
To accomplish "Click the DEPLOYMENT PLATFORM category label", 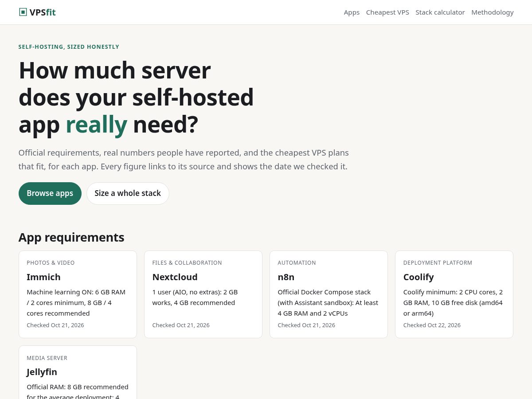I will [438, 263].
